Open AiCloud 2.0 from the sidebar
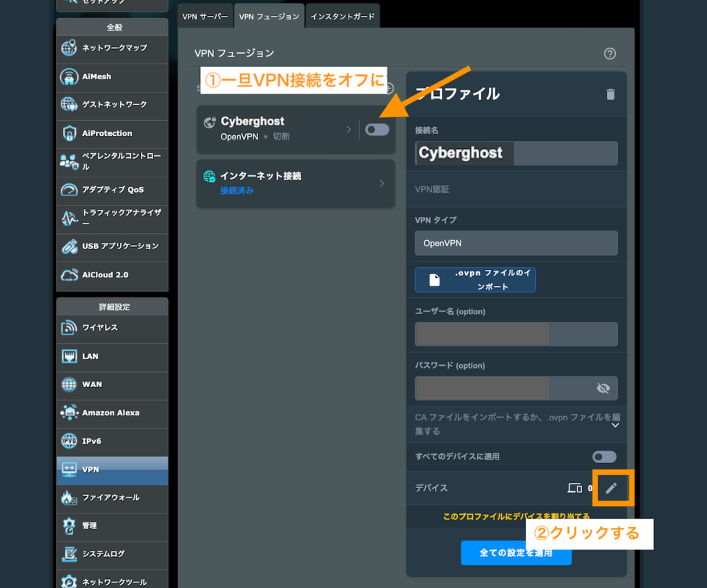 pyautogui.click(x=111, y=275)
